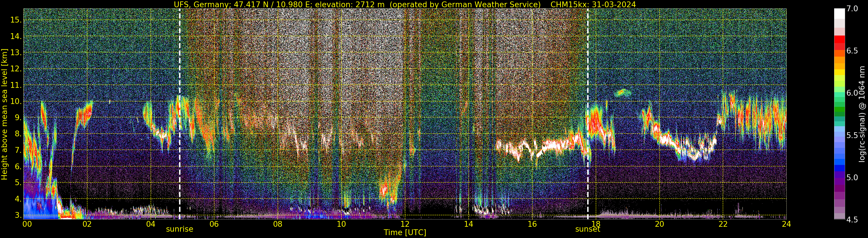Viewport: 868px width, 238px height.
Task: Click the '08' time tick label
Action: click(278, 224)
